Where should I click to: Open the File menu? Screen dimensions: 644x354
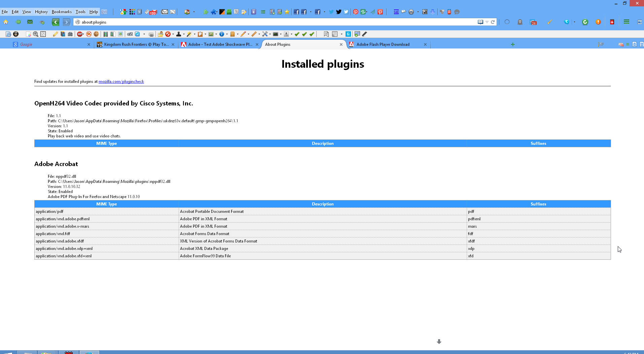click(x=5, y=12)
